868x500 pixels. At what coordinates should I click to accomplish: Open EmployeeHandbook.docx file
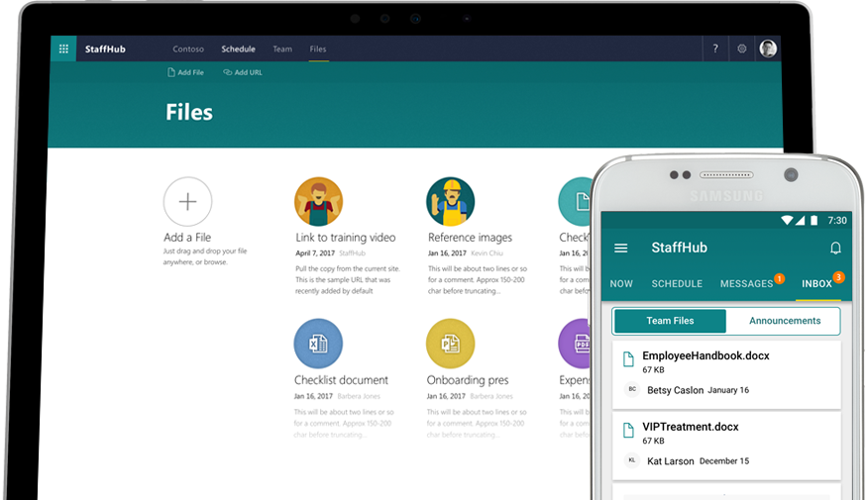click(705, 355)
